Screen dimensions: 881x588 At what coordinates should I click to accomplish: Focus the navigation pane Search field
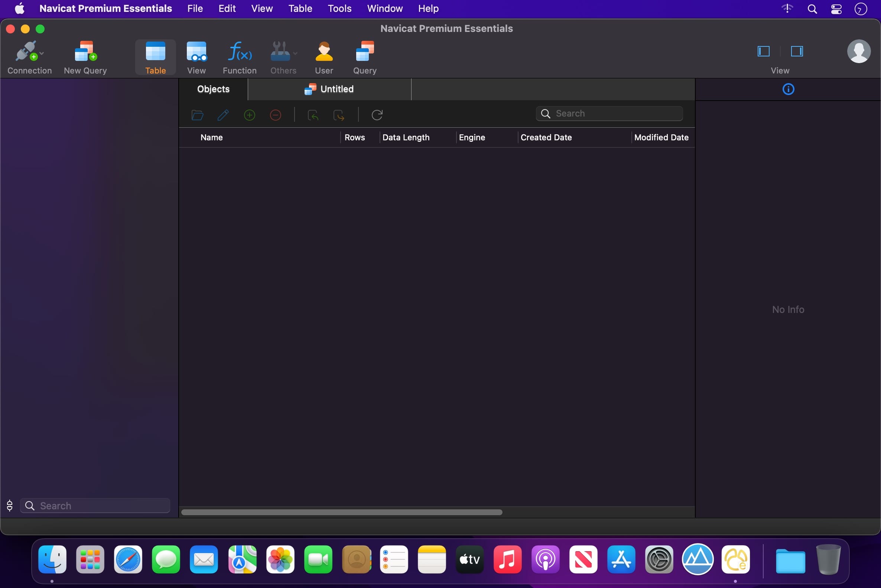point(95,506)
